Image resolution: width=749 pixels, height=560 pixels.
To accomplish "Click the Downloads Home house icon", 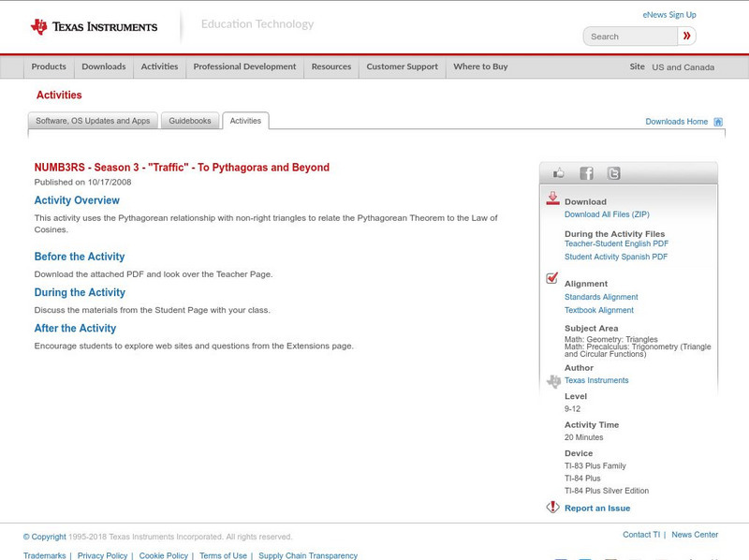I will pyautogui.click(x=718, y=122).
